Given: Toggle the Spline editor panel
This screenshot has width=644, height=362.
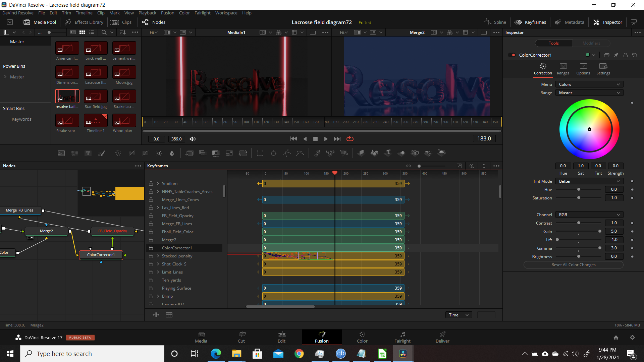Looking at the screenshot, I should click(495, 22).
